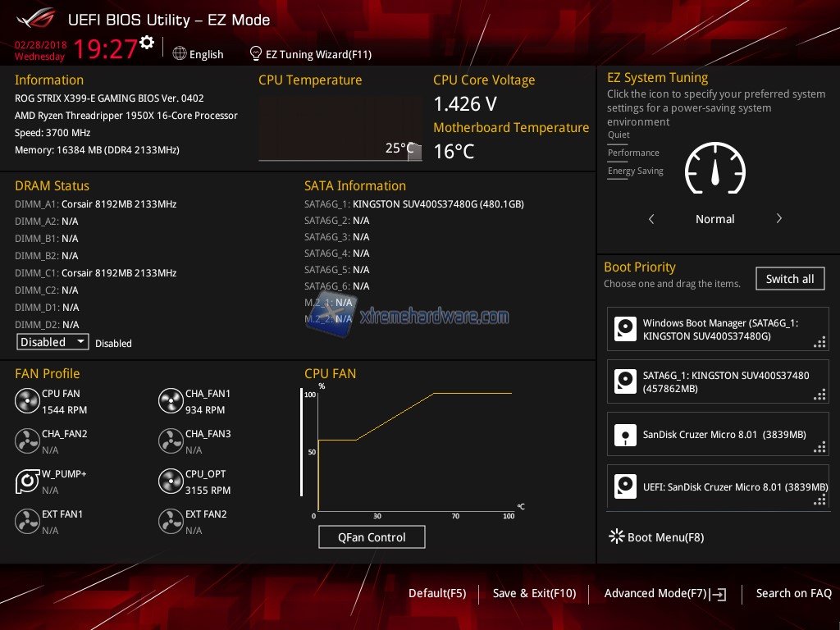
Task: Click the CPU FAN icon
Action: (27, 401)
